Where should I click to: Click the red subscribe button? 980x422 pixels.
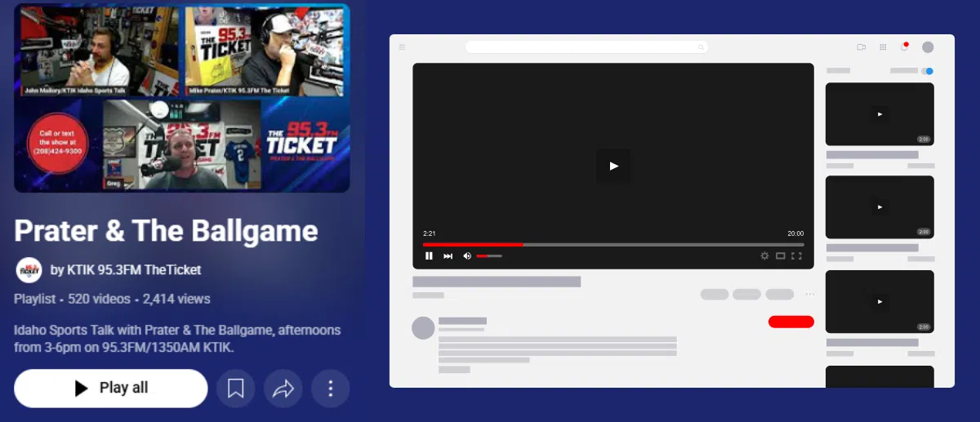(x=791, y=322)
